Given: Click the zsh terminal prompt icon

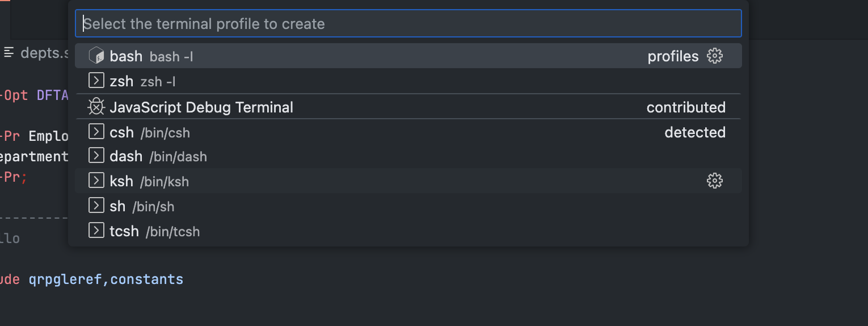Looking at the screenshot, I should click(96, 81).
